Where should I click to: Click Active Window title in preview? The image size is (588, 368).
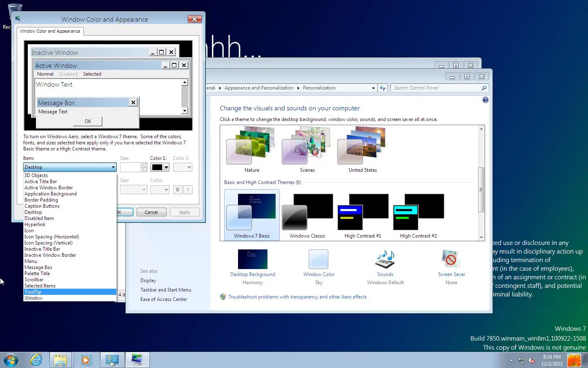click(56, 65)
